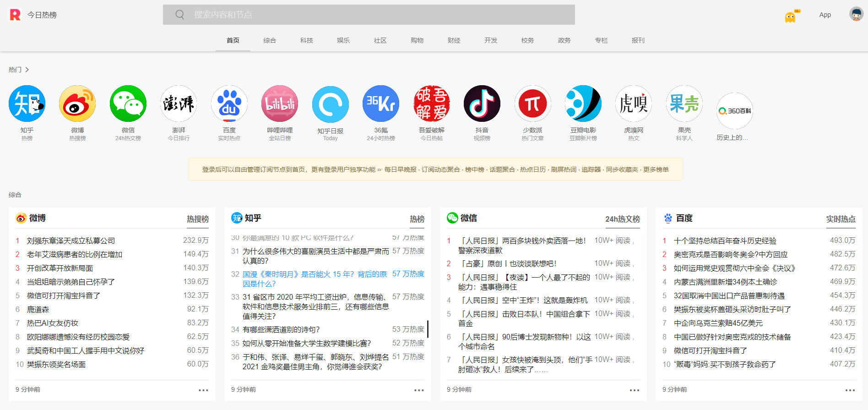Switch to the 科技 tab
Image resolution: width=868 pixels, height=410 pixels.
click(x=307, y=40)
